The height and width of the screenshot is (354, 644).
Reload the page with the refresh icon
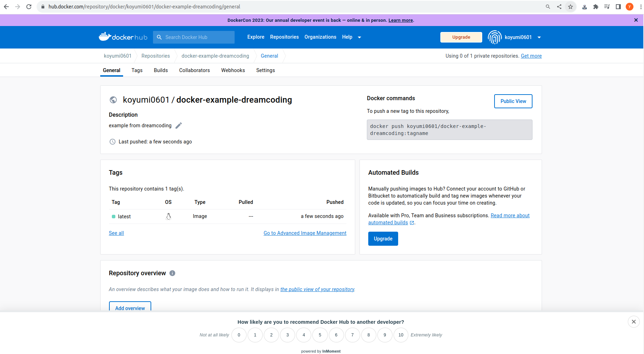click(x=29, y=7)
